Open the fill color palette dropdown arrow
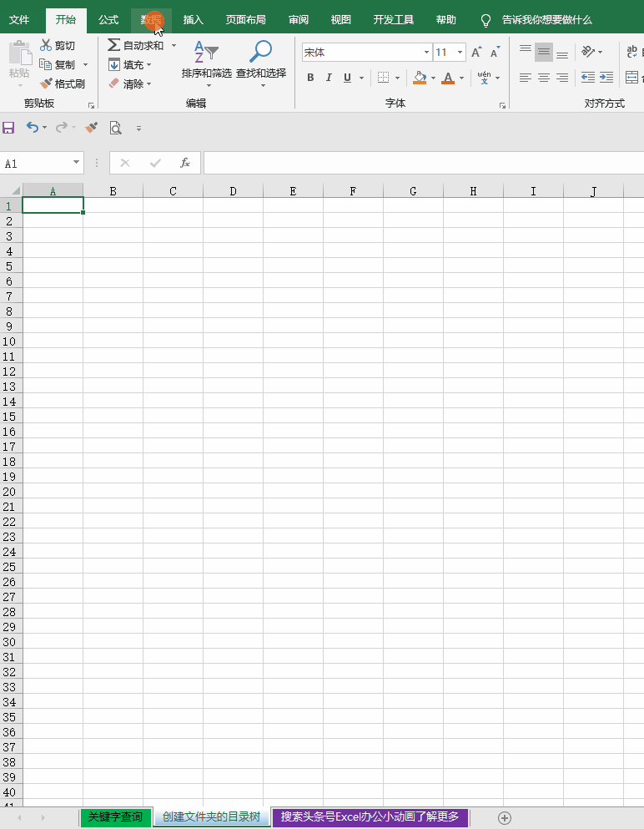644x829 pixels. (x=433, y=78)
